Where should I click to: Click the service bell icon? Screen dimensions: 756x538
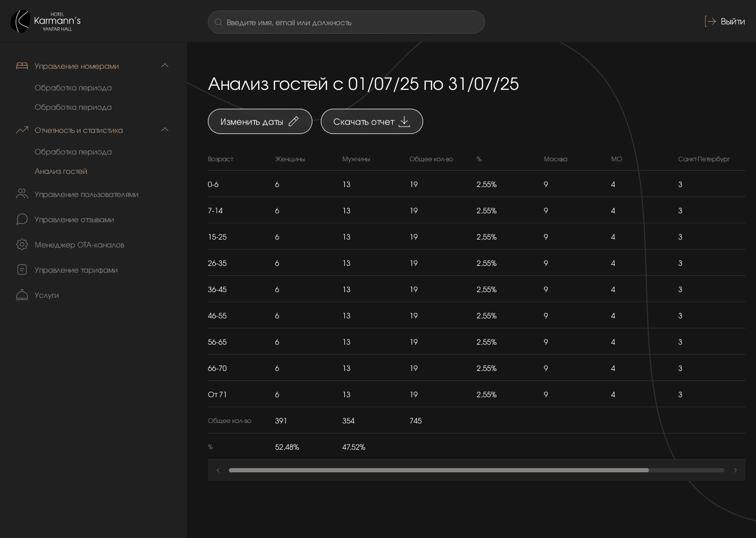[x=22, y=295]
